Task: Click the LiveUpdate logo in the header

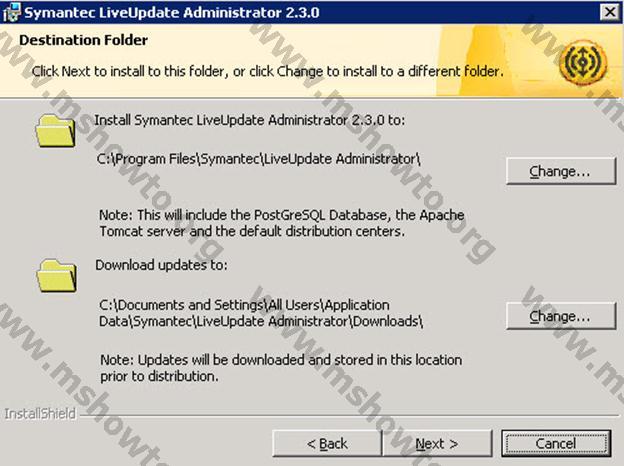Action: tap(583, 63)
